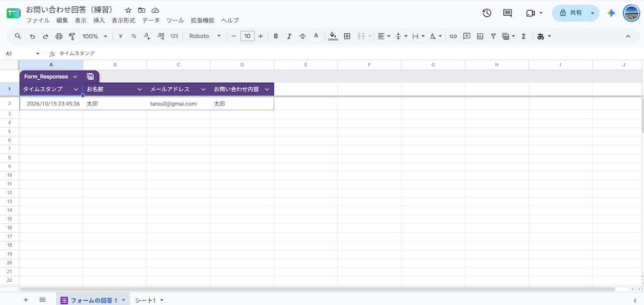
Task: Toggle bold formatting
Action: point(276,36)
